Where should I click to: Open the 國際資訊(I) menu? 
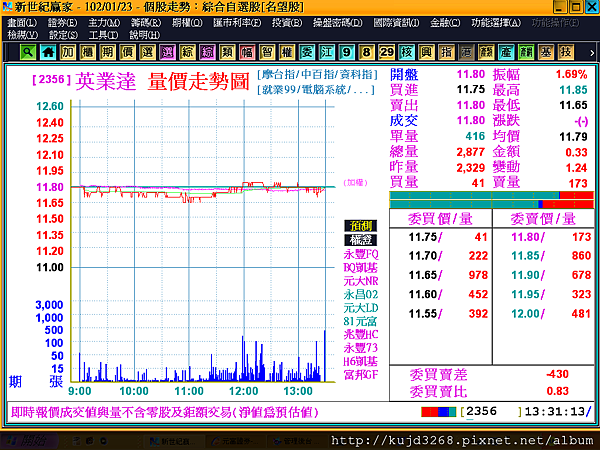click(396, 23)
